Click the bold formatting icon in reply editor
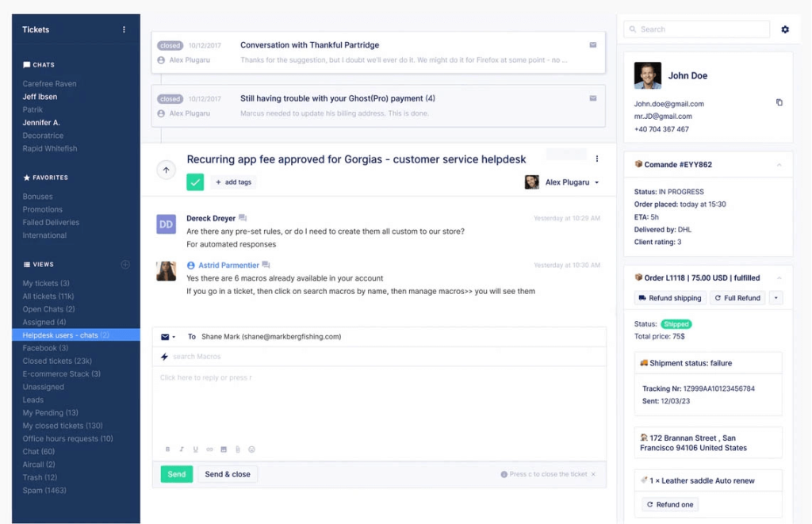This screenshot has height=524, width=812. coord(167,449)
